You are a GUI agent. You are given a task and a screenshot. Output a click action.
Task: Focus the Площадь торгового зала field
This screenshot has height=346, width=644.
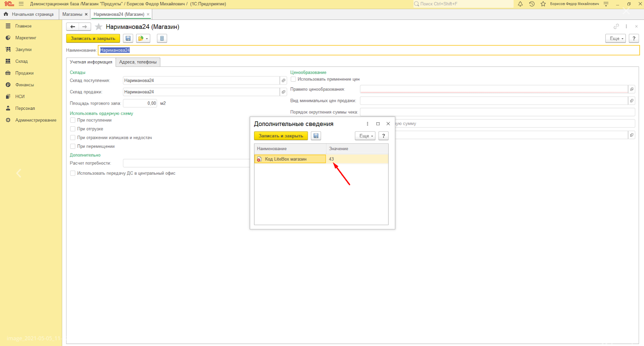(x=140, y=103)
